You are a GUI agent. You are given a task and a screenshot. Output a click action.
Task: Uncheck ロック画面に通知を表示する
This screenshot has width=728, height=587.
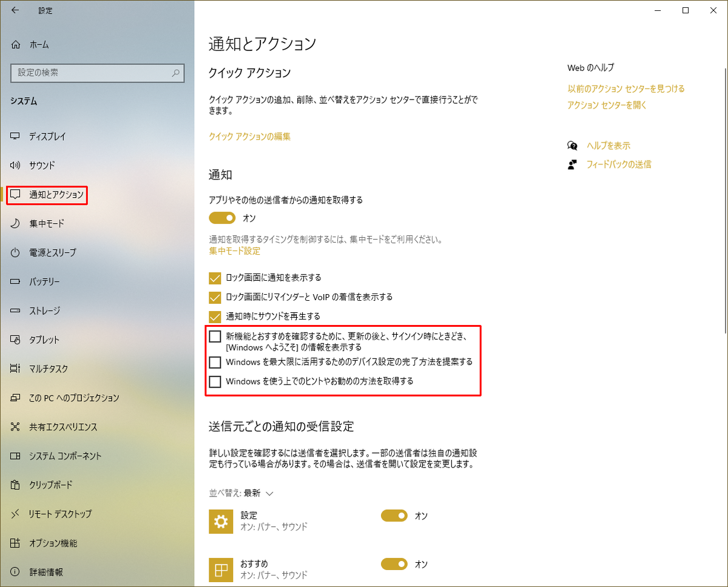[x=215, y=278]
